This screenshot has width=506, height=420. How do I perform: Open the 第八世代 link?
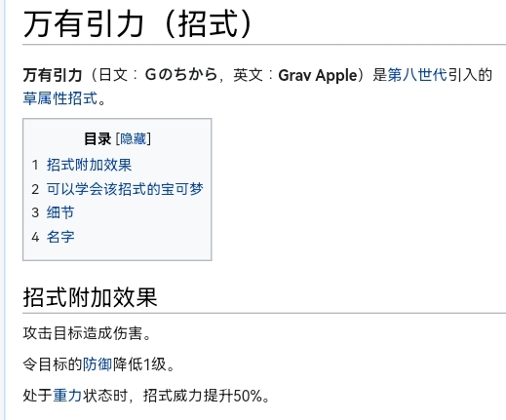417,75
